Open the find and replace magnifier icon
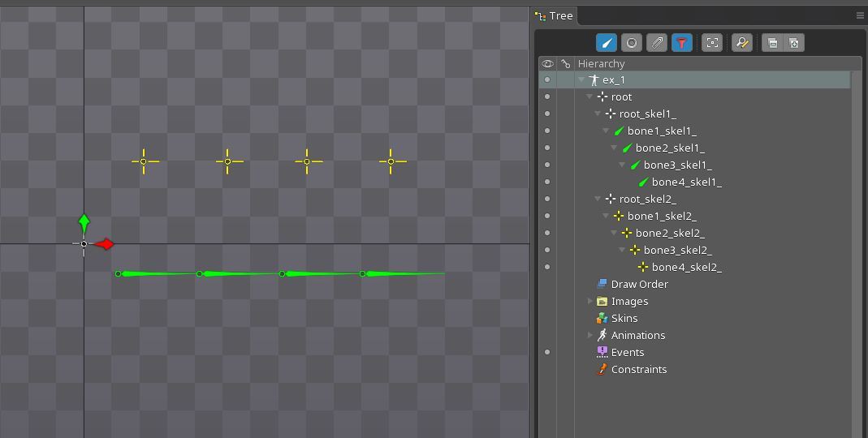 742,42
